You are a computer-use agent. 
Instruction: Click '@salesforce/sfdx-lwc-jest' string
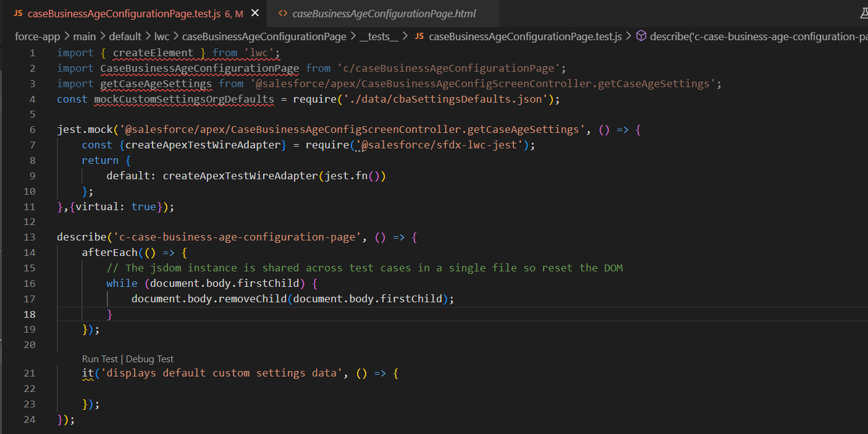pos(439,145)
